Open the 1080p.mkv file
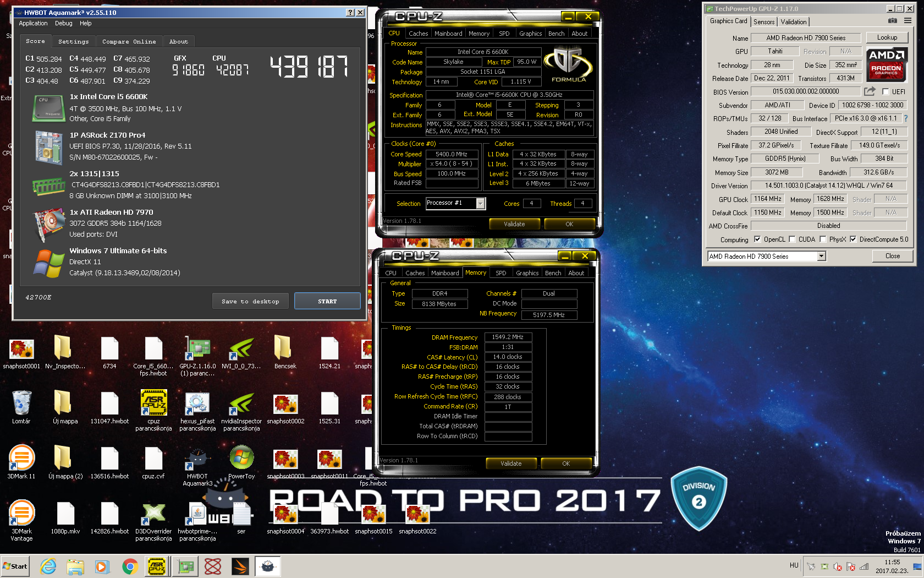Screen dimensions: 924x578 coord(65,517)
